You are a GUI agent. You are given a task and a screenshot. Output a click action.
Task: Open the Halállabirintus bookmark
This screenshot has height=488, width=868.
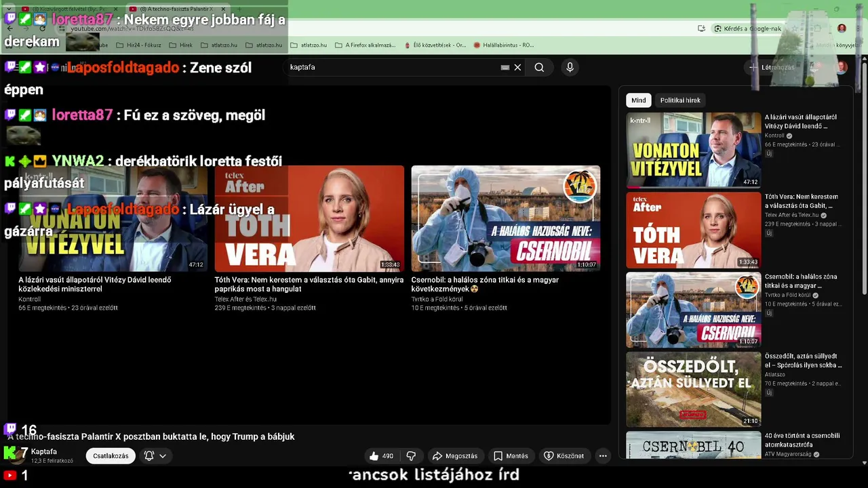click(x=503, y=45)
